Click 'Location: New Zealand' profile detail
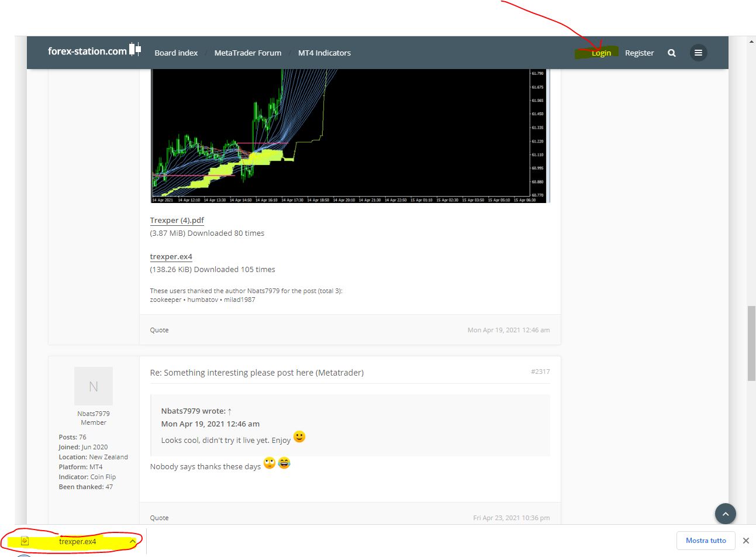756x557 pixels. [x=93, y=457]
